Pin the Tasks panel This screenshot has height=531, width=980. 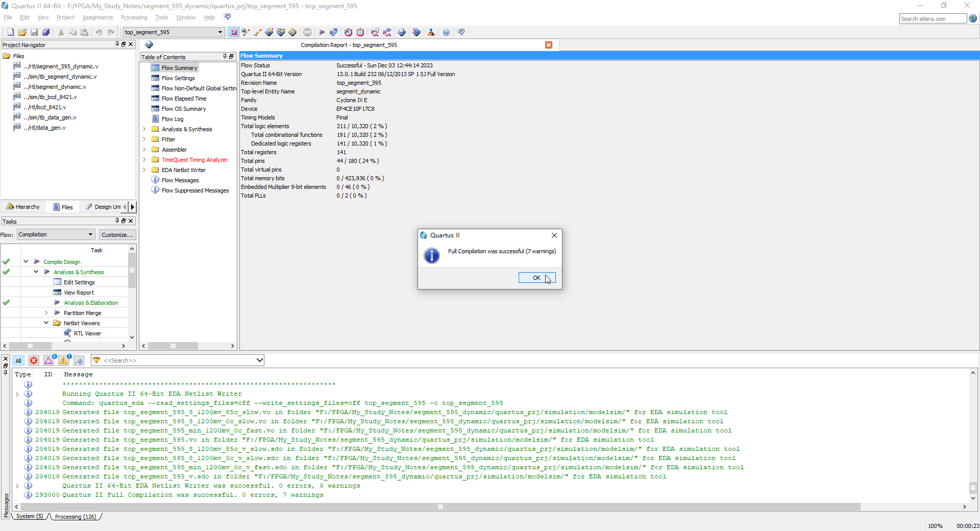(x=117, y=221)
